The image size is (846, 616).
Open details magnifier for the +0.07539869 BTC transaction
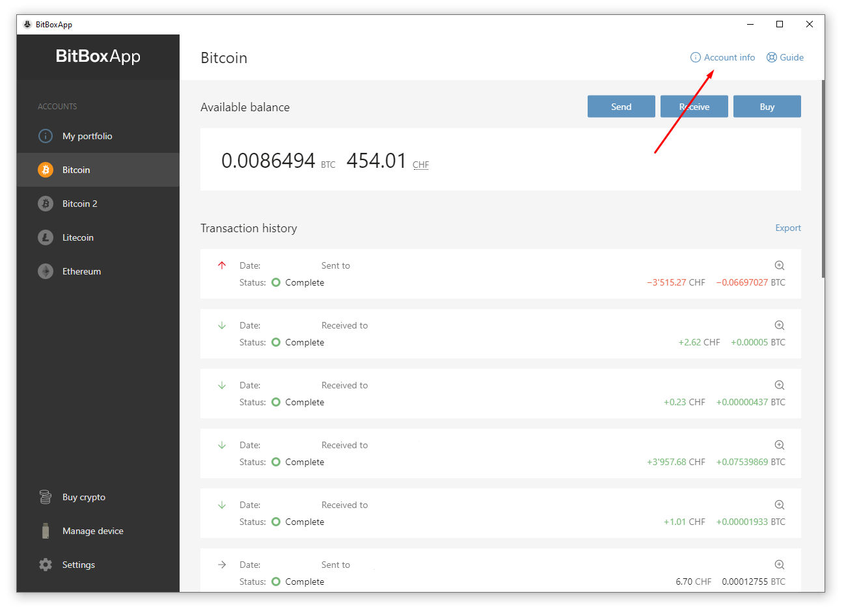pos(780,445)
